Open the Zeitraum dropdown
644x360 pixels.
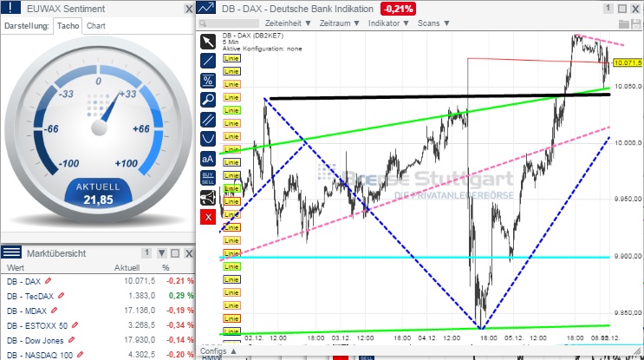339,23
